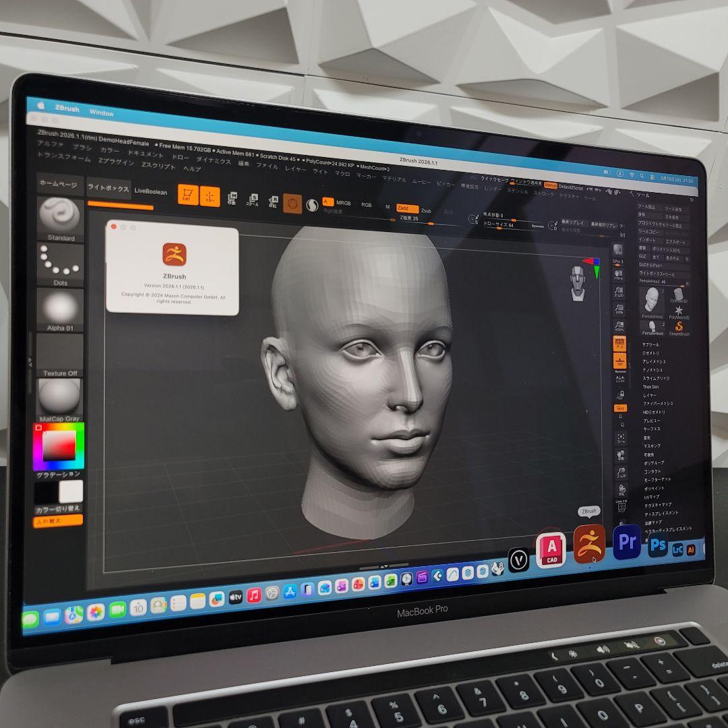Expand the サブツール subpalette
The image size is (728, 728).
(650, 344)
